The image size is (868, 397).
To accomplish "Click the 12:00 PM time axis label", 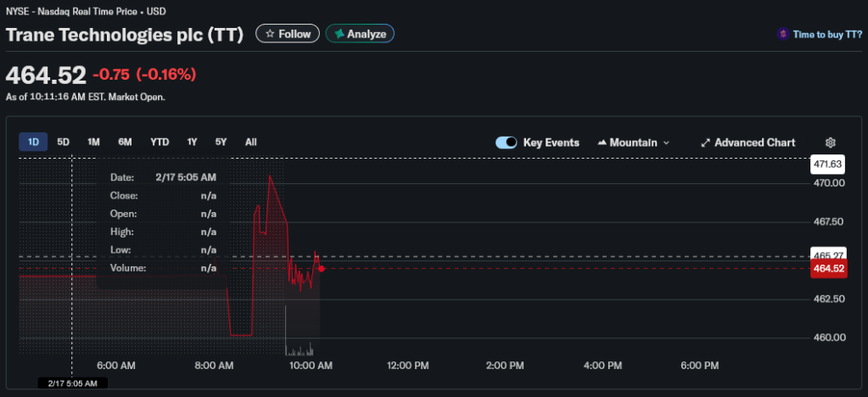I will pos(407,366).
